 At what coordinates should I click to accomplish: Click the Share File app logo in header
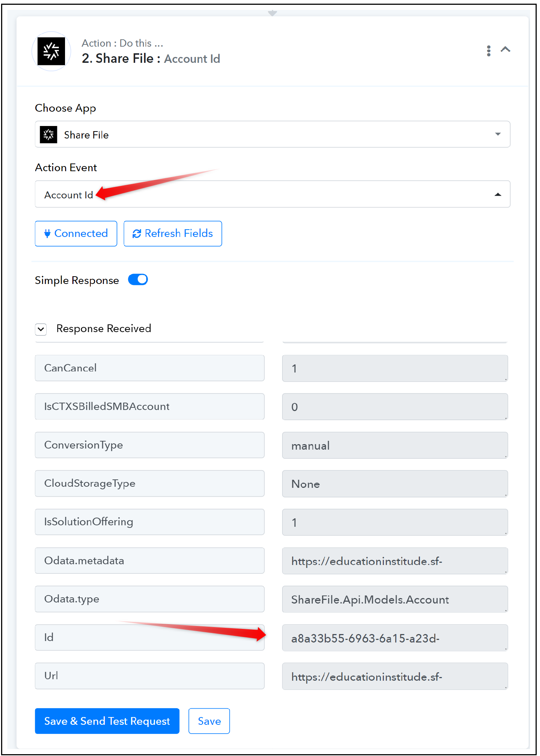pos(51,51)
